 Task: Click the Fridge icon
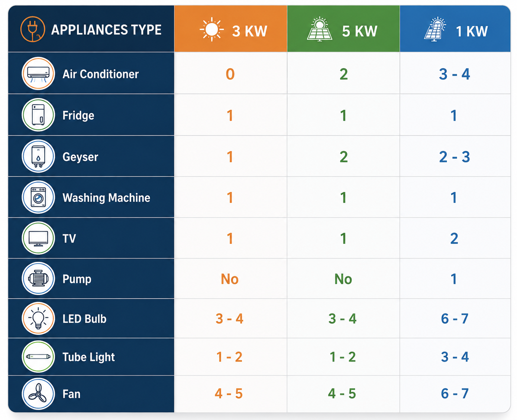pyautogui.click(x=38, y=115)
